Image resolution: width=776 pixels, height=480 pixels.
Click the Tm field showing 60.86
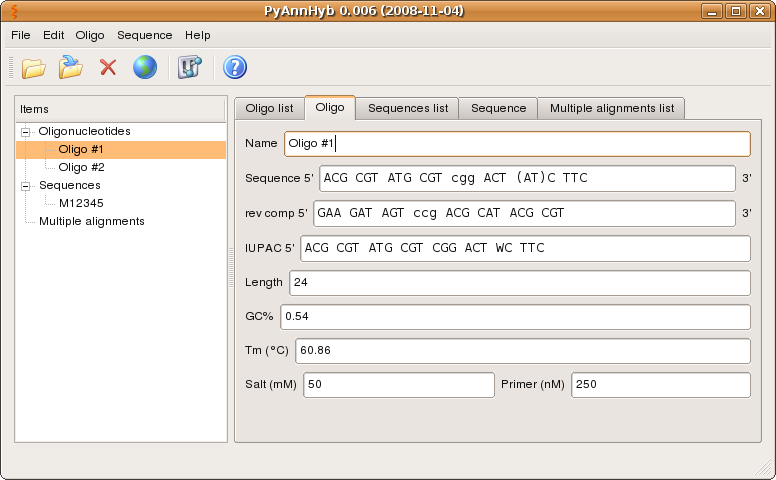[x=523, y=351]
